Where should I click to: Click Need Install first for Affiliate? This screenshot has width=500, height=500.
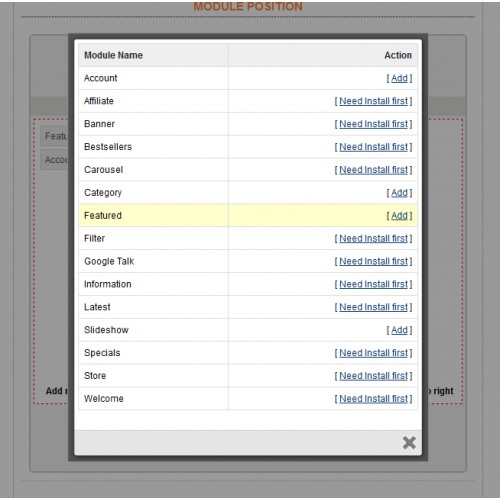tap(373, 101)
